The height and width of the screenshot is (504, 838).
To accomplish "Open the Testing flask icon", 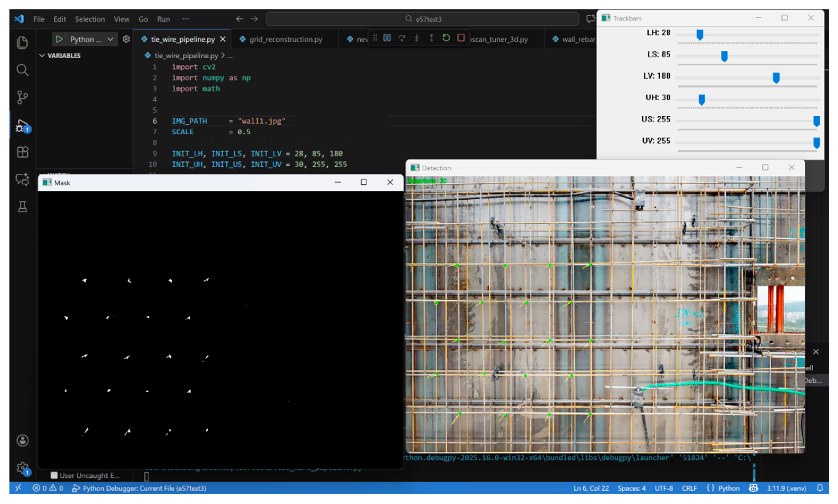I will pos(22,207).
